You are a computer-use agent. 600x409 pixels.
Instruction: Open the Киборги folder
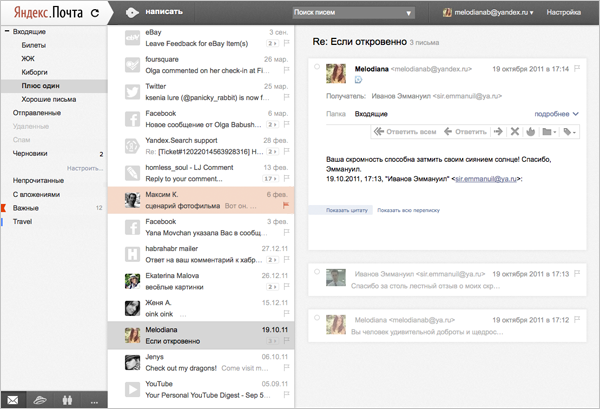point(34,72)
